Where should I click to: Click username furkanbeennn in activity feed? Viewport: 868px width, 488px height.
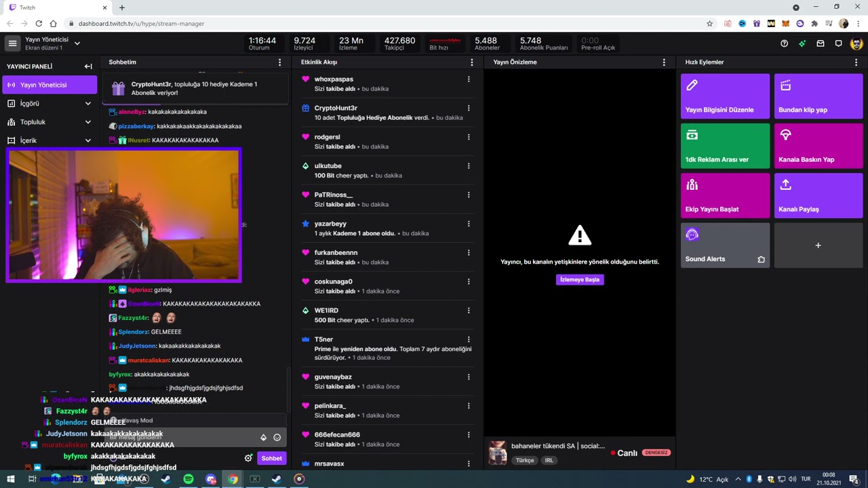[x=336, y=252]
